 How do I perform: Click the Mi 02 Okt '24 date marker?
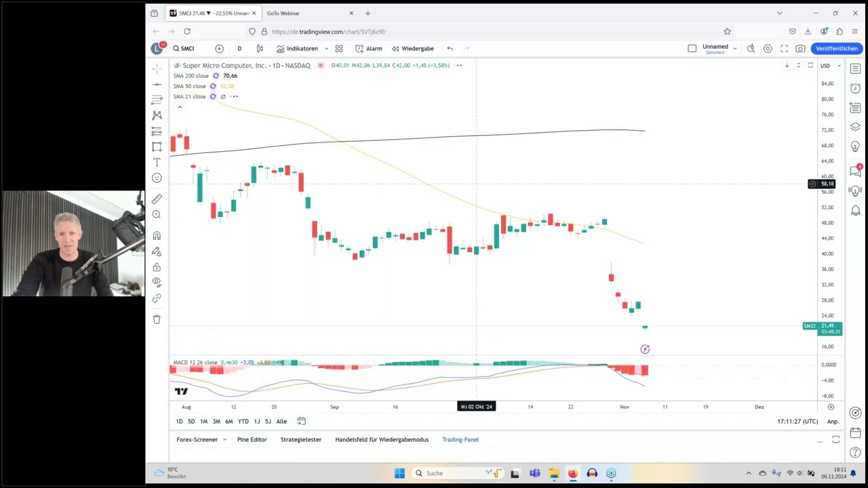click(x=477, y=407)
